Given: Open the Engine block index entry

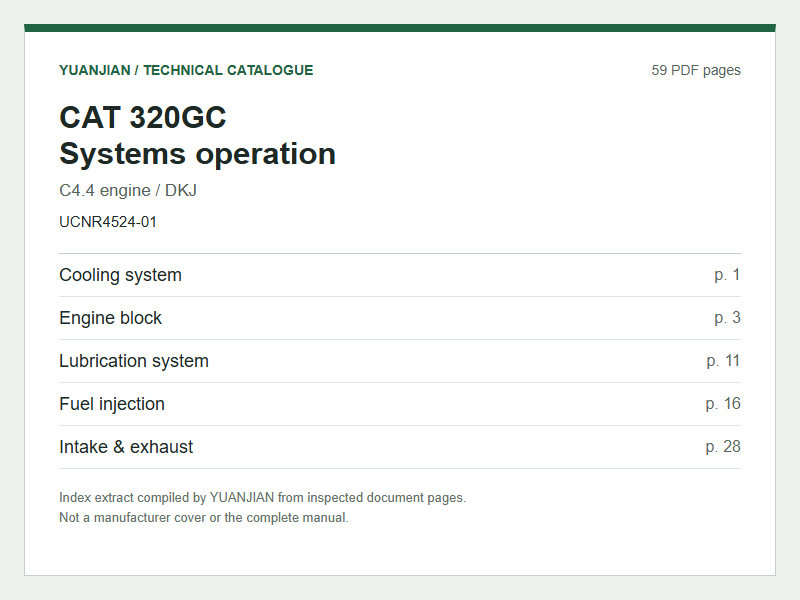Looking at the screenshot, I should click(400, 318).
